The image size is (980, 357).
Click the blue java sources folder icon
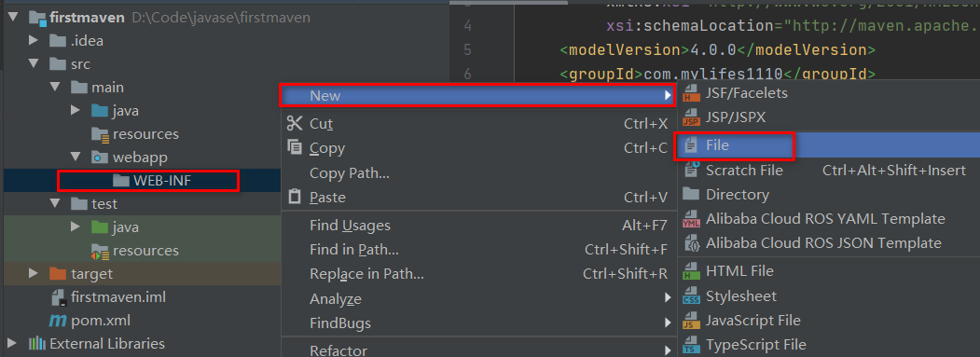pos(100,111)
